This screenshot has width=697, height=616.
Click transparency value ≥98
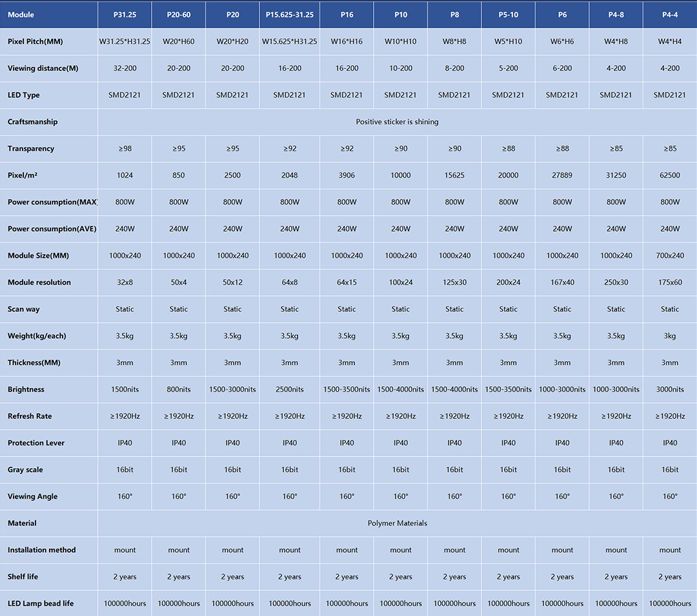pos(125,148)
